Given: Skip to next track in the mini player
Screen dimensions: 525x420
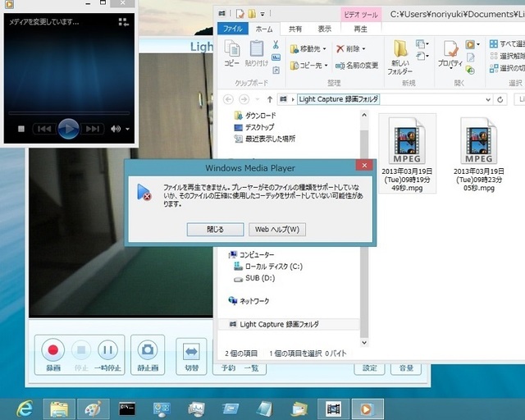Looking at the screenshot, I should point(93,129).
